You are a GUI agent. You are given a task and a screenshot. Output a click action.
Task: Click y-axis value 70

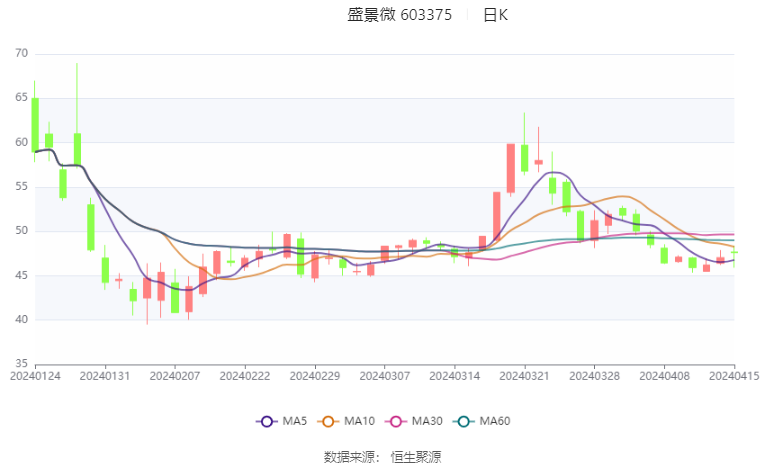pos(21,53)
